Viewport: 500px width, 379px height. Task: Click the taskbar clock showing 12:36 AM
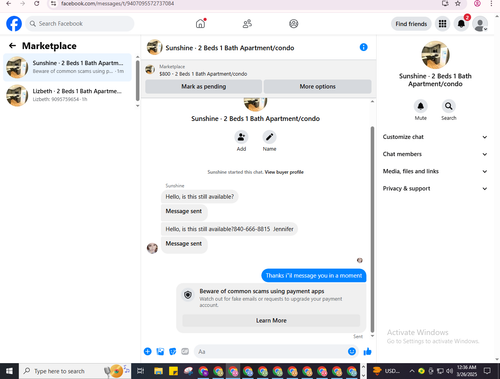467,371
